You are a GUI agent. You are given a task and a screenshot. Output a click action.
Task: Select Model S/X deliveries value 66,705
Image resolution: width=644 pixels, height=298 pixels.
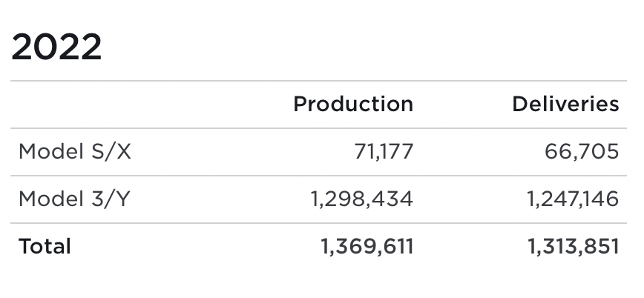(x=582, y=151)
